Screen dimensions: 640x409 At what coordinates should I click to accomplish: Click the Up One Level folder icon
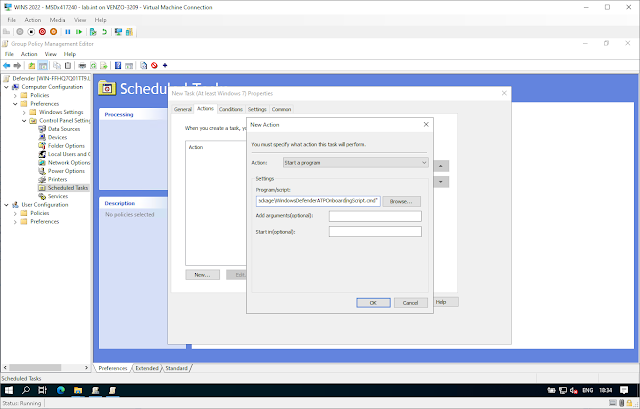tap(31, 65)
